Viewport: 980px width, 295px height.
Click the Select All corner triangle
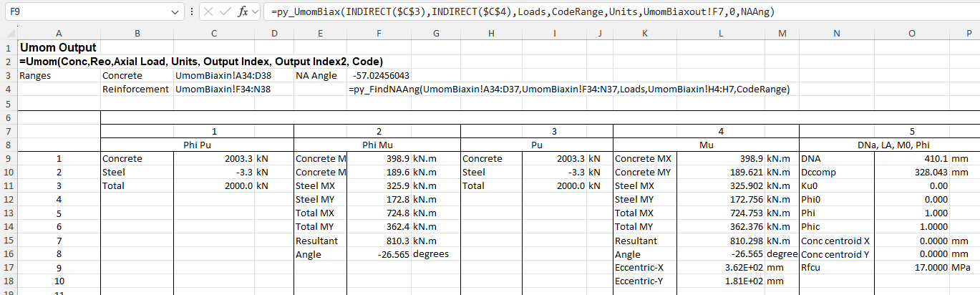(x=9, y=33)
